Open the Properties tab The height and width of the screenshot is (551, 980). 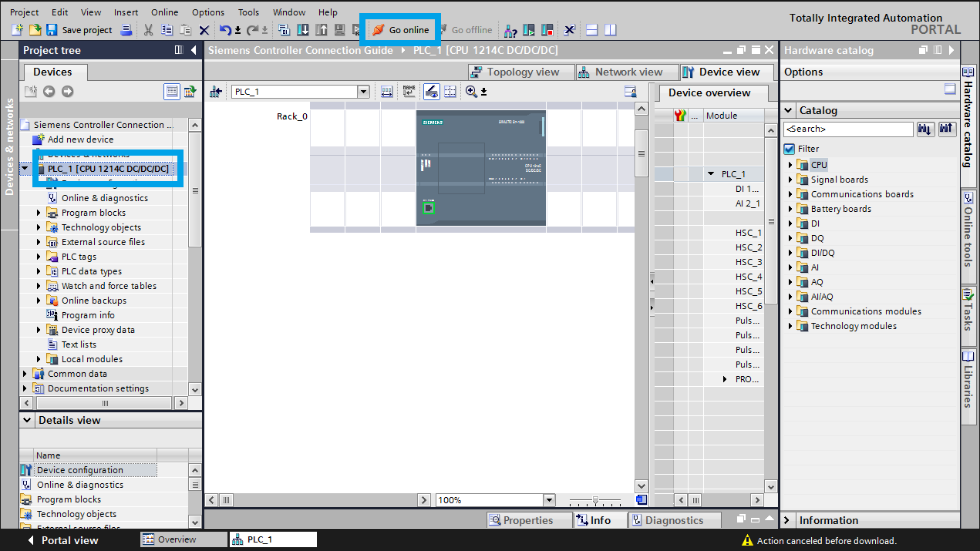[528, 520]
